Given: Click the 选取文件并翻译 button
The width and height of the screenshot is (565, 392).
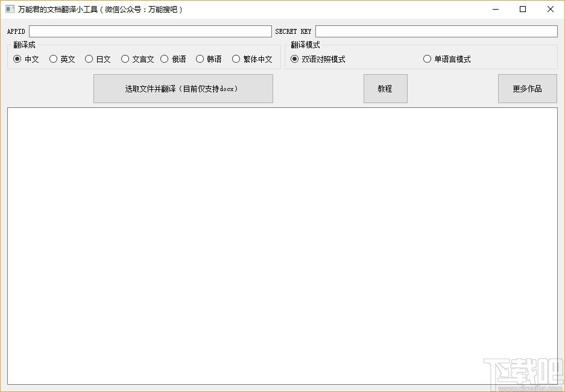Looking at the screenshot, I should coord(183,88).
